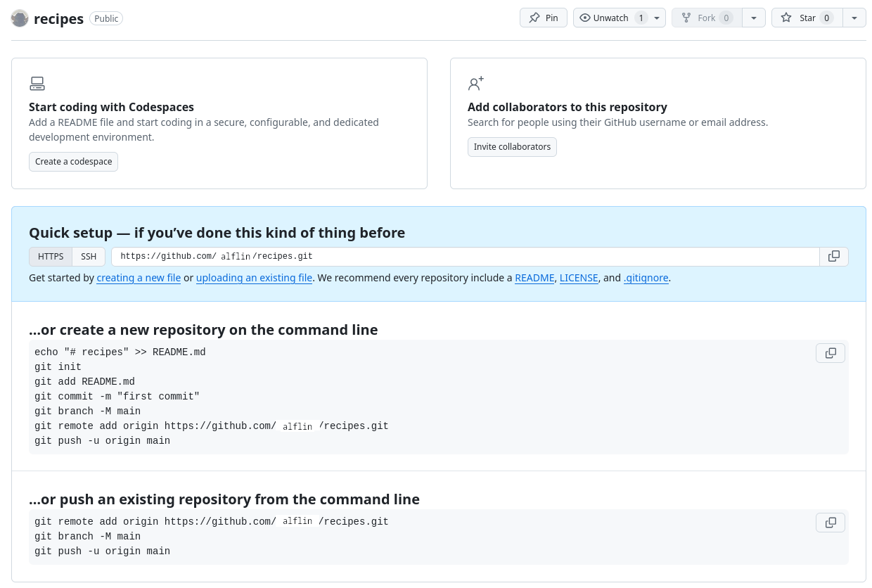872x588 pixels.
Task: Copy the repository HTTPS URL icon
Action: coord(833,256)
